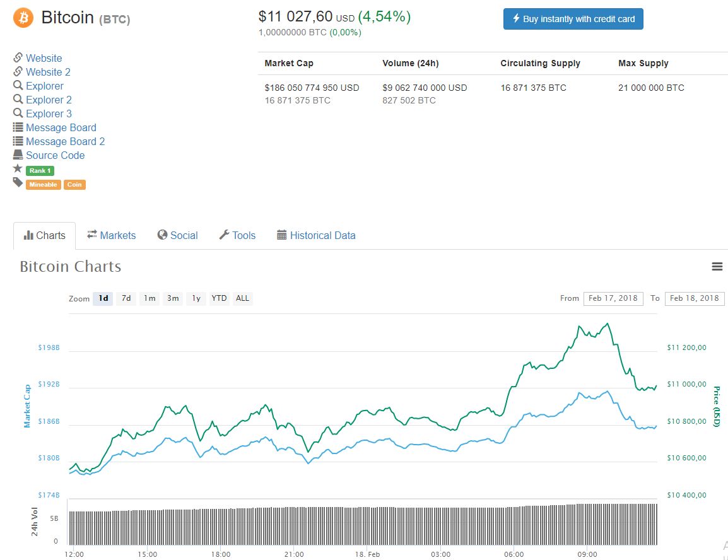Viewport: 728px width, 560px height.
Task: Set chart zoom to YTD
Action: coord(219,298)
